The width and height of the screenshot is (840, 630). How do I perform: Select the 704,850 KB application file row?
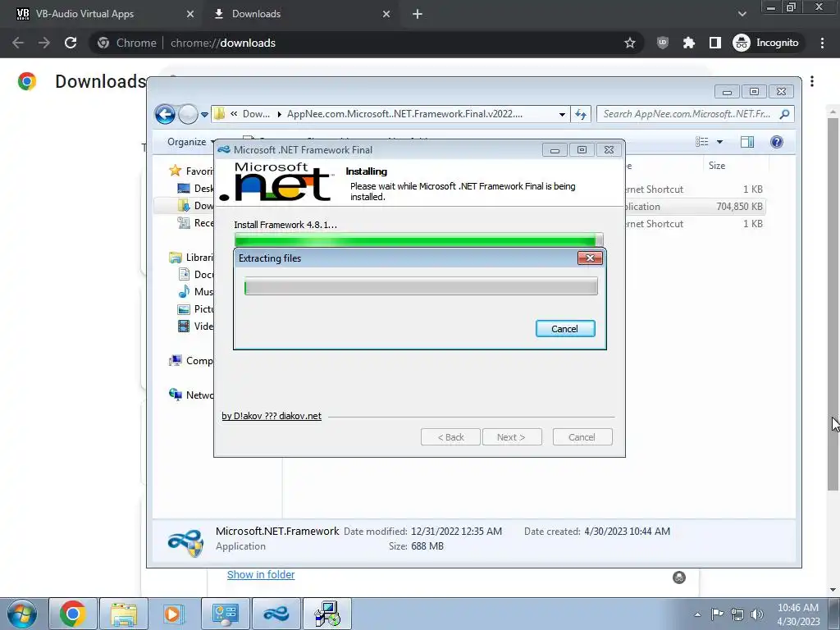pos(695,206)
